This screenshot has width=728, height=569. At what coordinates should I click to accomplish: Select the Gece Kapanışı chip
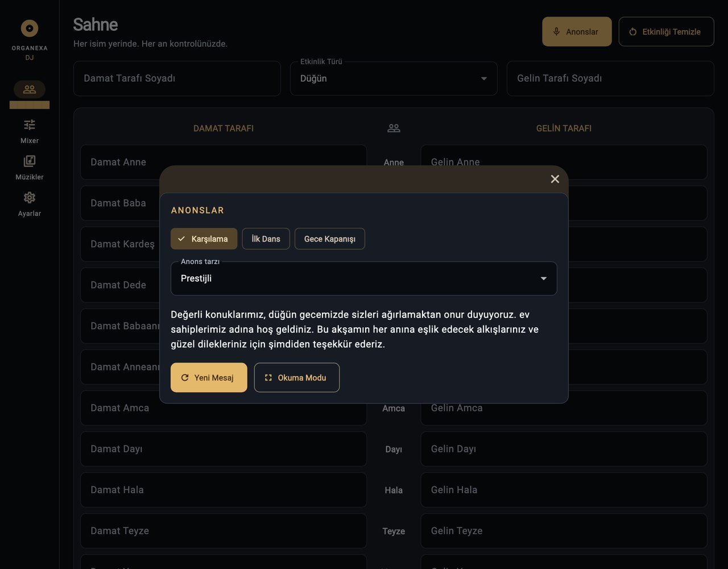click(330, 239)
